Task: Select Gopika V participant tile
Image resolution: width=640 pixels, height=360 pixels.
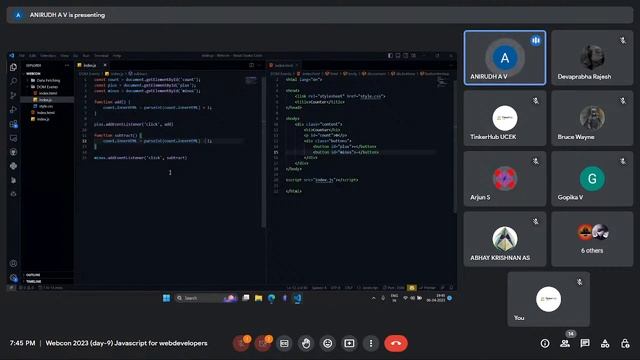Action: pyautogui.click(x=592, y=178)
